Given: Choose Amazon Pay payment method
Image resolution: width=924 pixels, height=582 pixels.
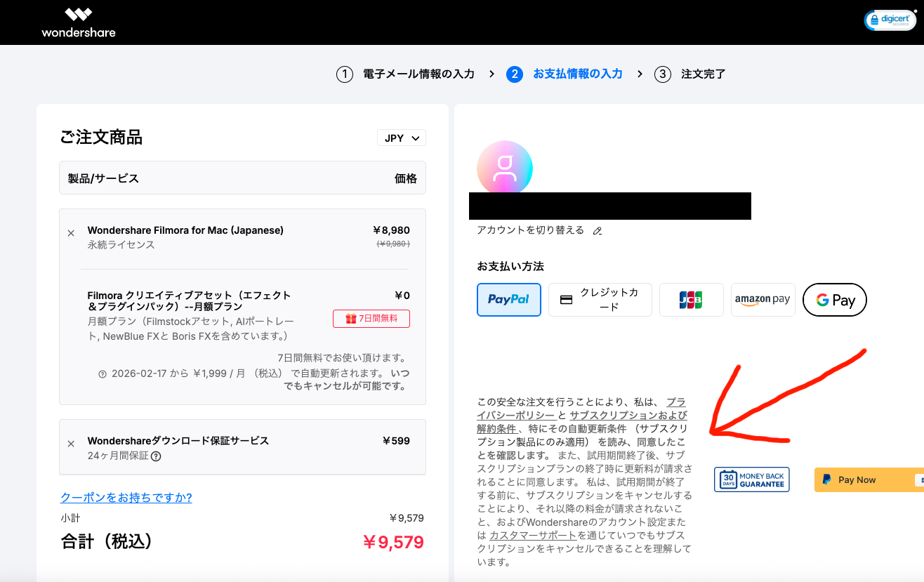Looking at the screenshot, I should (763, 300).
